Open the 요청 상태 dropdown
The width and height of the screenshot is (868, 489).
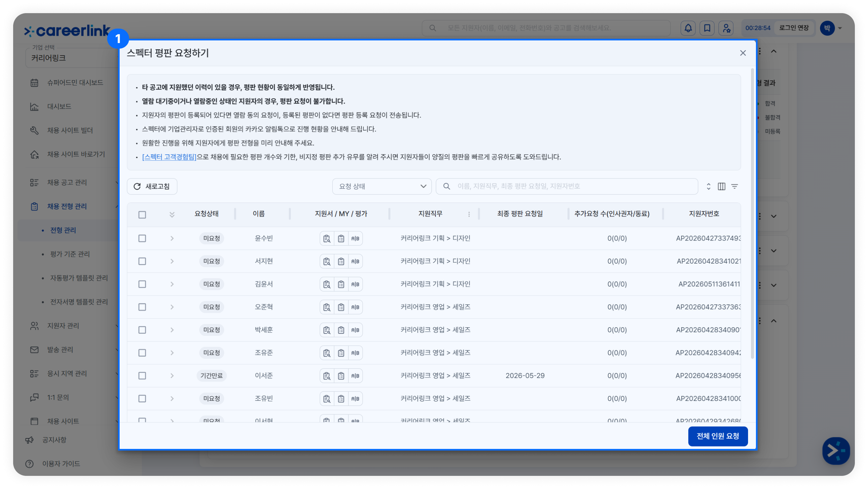(382, 186)
